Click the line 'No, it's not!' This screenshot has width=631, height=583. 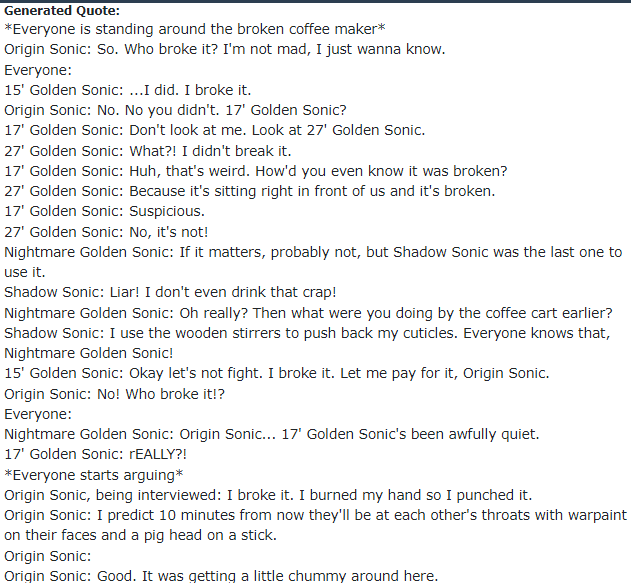(x=106, y=232)
